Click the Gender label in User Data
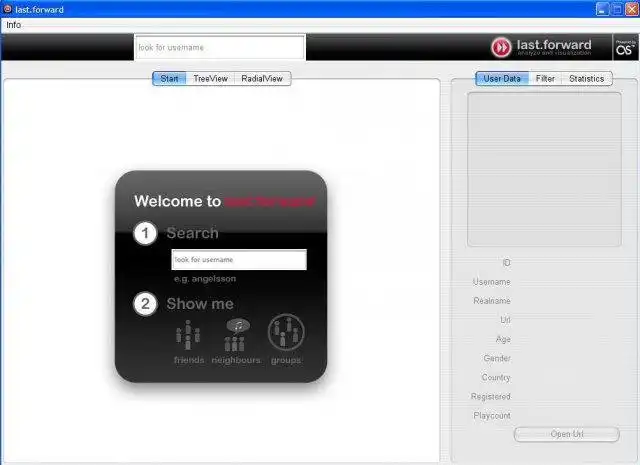640x465 pixels. coord(497,358)
